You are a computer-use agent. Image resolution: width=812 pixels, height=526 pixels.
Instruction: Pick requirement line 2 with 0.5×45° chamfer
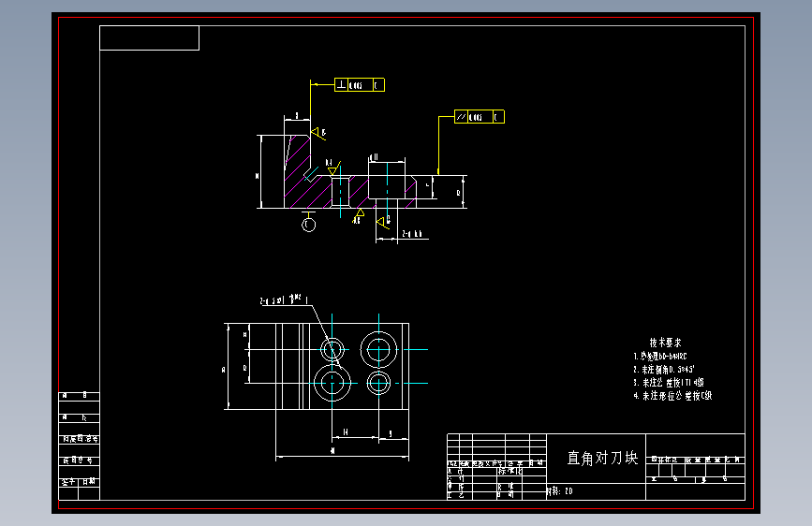[x=663, y=370]
